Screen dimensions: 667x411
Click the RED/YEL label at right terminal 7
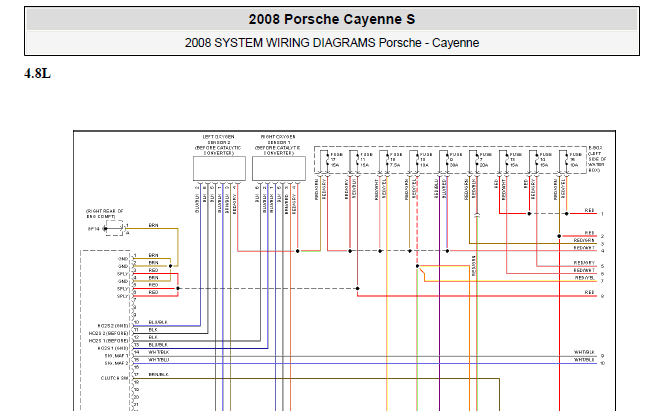point(585,277)
